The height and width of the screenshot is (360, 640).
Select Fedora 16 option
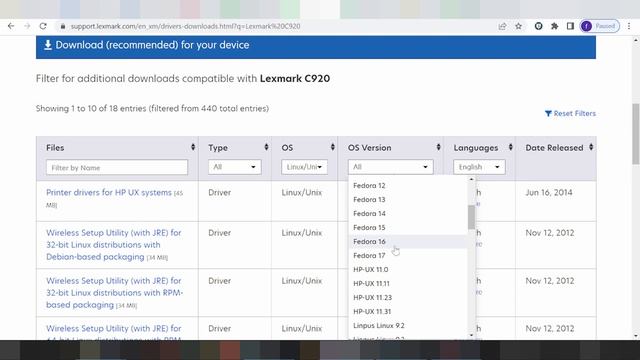[408, 241]
